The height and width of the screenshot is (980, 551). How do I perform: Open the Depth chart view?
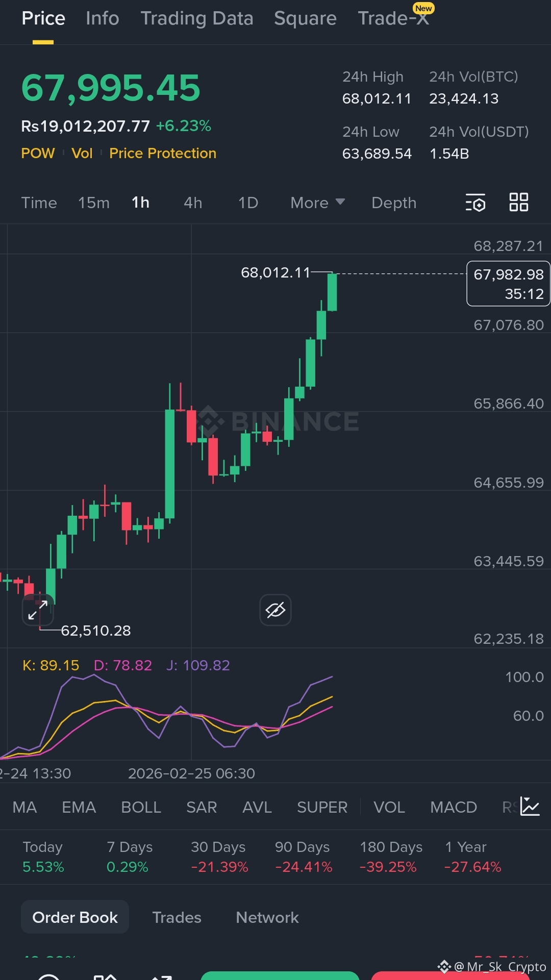coord(394,203)
